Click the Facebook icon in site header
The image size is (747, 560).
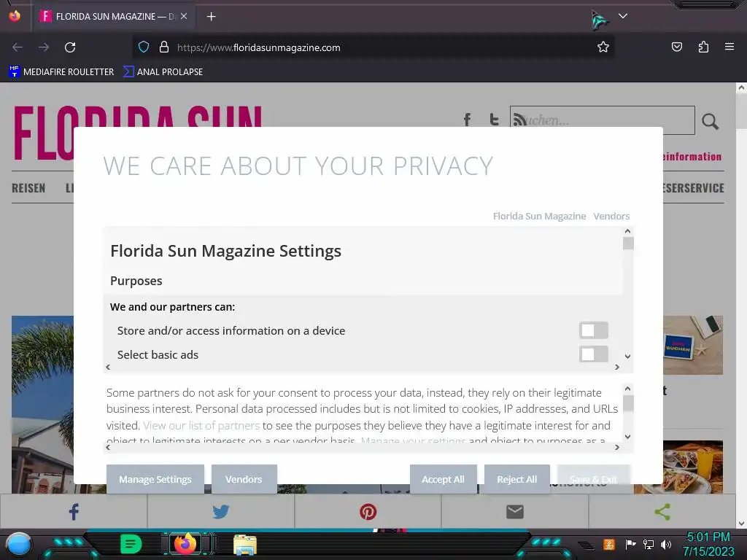click(x=468, y=120)
